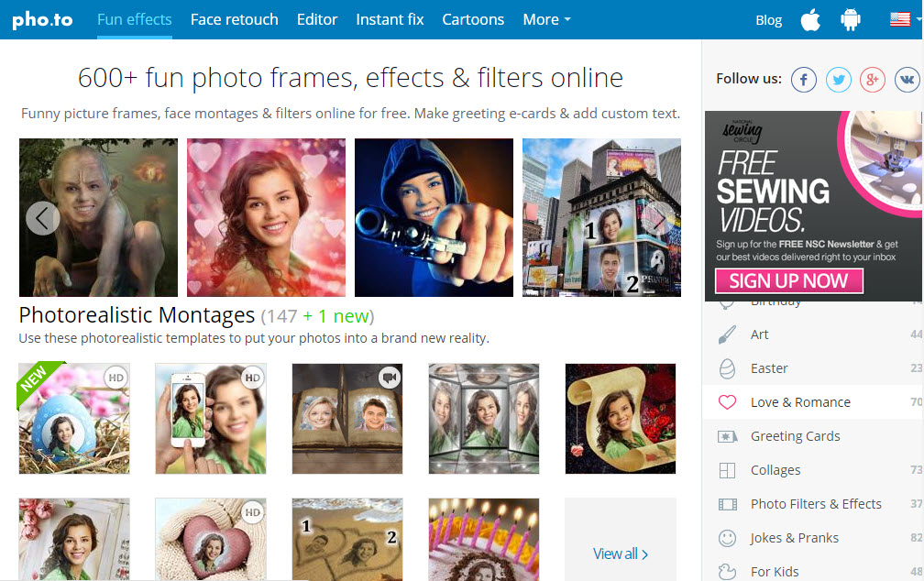Open the Android app icon
The width and height of the screenshot is (924, 581).
(851, 20)
